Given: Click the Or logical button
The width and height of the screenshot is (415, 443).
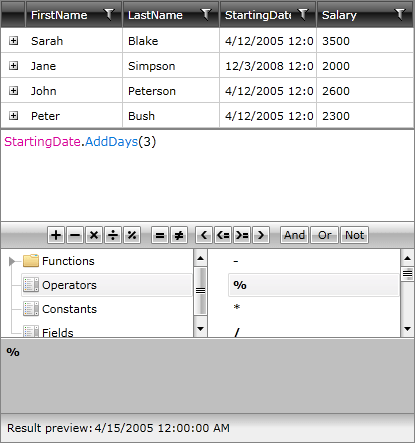Looking at the screenshot, I should (325, 235).
